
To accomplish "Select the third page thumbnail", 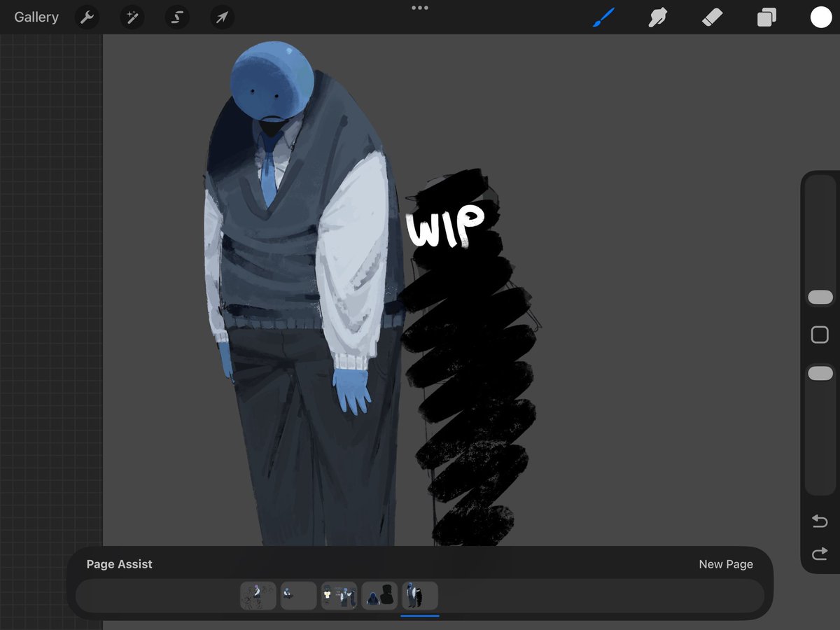I will click(339, 596).
